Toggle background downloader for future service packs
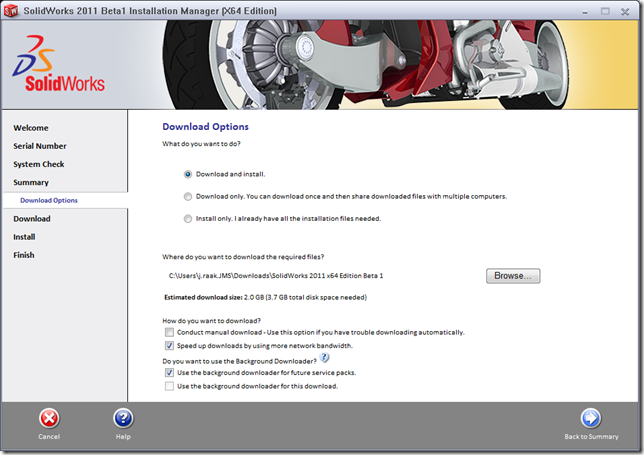The height and width of the screenshot is (455, 644). 169,373
